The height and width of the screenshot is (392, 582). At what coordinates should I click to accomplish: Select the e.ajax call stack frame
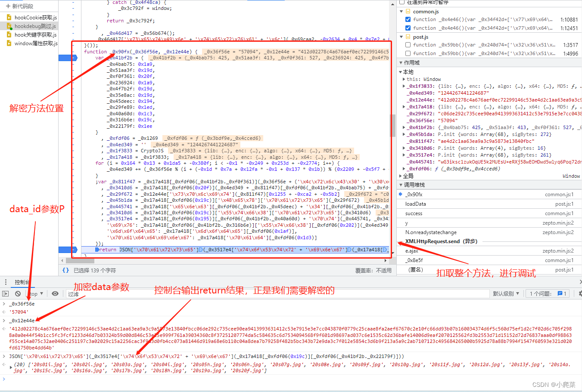tap(489, 251)
